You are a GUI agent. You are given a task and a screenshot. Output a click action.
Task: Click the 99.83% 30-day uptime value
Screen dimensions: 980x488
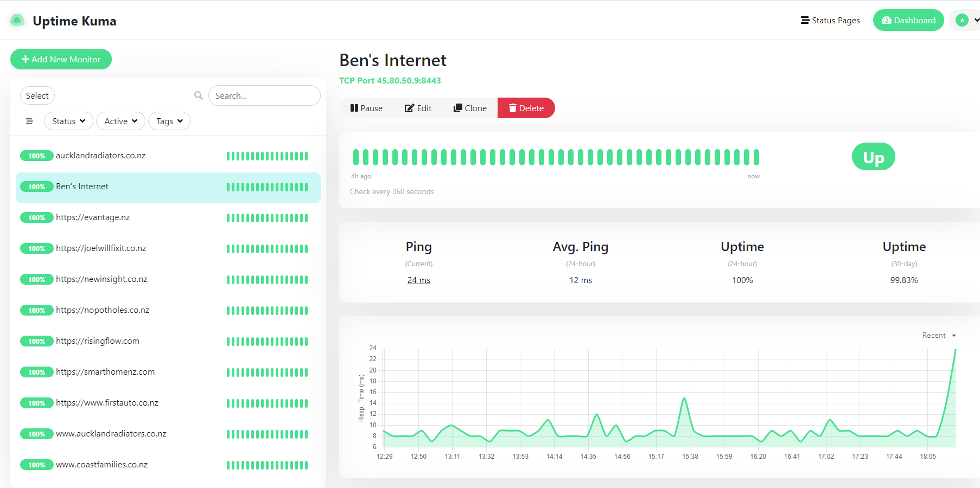[x=904, y=280]
